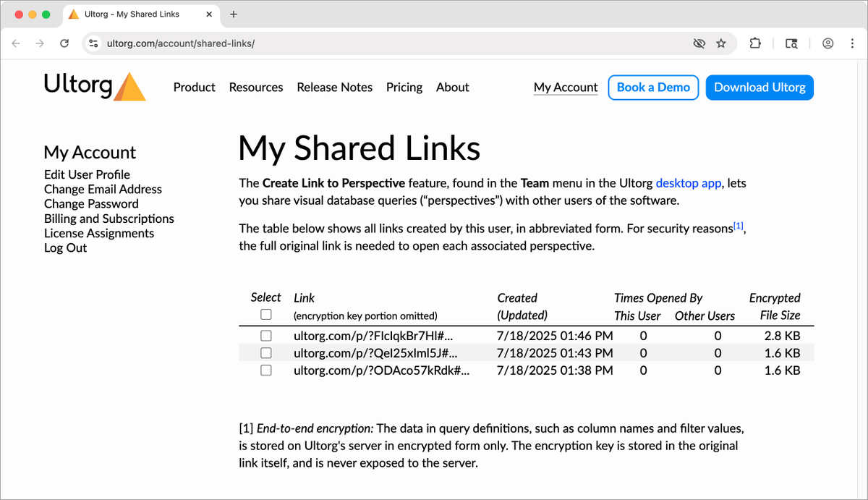This screenshot has height=500, width=868.
Task: Click the crossed-out eye icon in address bar
Action: [699, 43]
